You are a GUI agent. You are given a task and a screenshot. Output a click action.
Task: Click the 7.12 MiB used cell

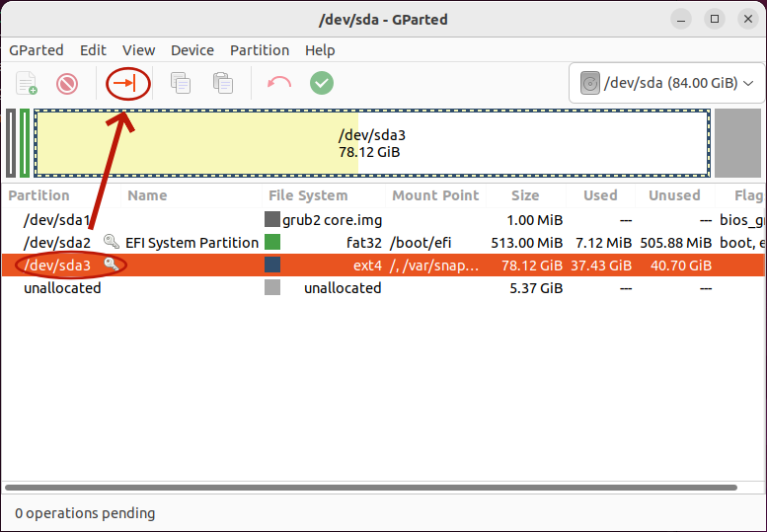click(603, 243)
